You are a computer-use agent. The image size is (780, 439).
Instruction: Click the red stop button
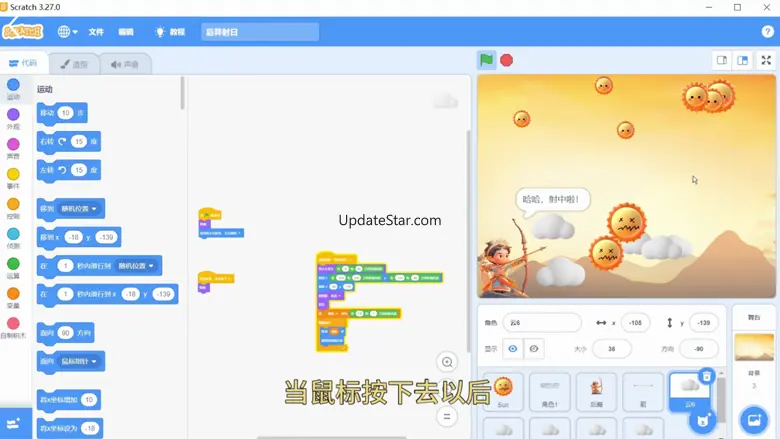click(x=506, y=61)
